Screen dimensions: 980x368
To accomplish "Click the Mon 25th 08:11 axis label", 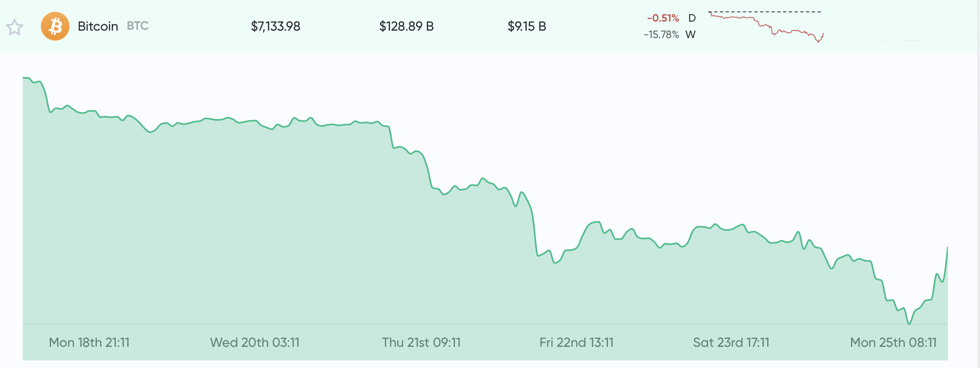I will pos(893,342).
